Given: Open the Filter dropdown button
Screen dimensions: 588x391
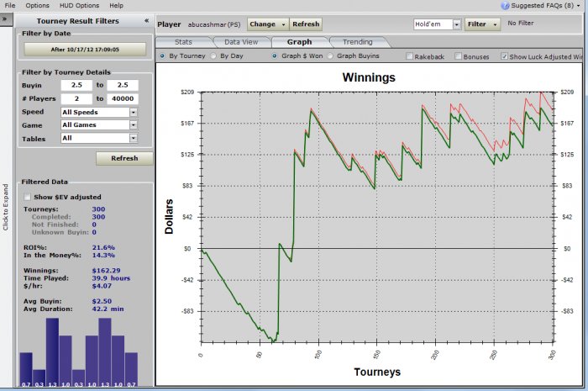Looking at the screenshot, I should coord(482,24).
